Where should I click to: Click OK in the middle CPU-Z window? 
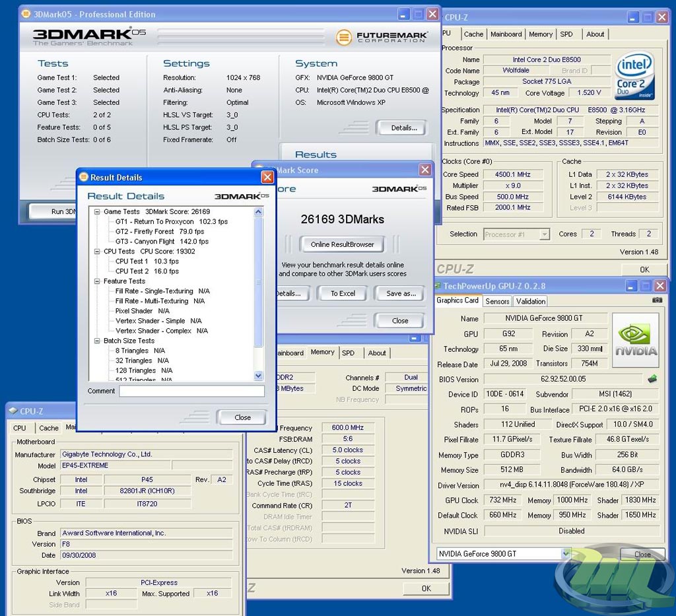(426, 588)
